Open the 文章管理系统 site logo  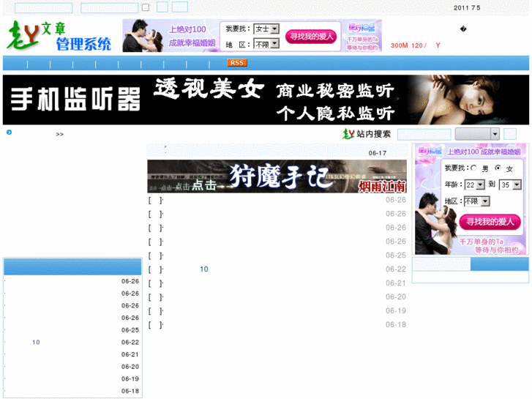click(59, 36)
